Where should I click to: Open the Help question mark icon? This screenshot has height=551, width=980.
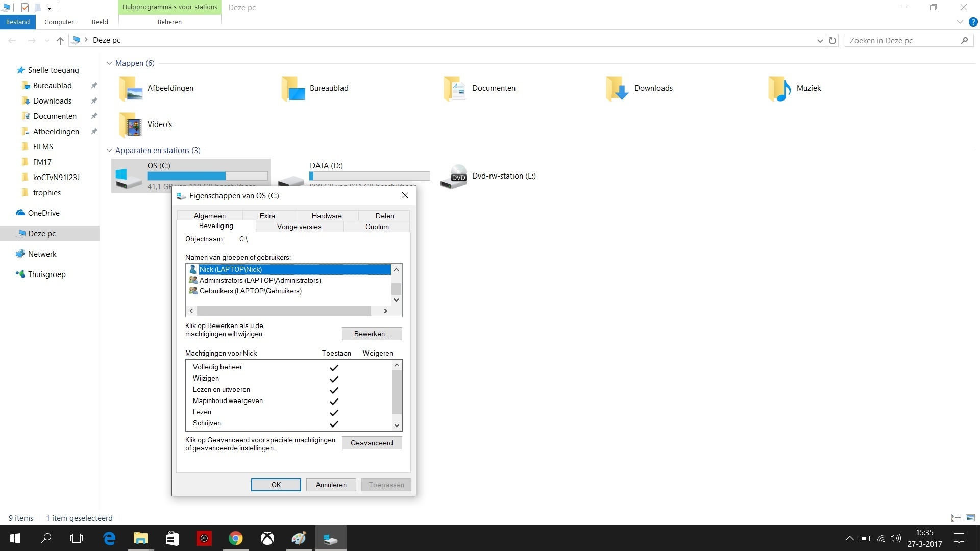coord(973,22)
